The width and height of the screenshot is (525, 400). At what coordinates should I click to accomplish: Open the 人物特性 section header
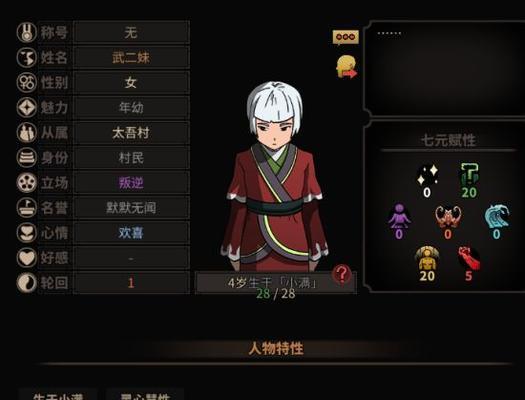coord(276,348)
